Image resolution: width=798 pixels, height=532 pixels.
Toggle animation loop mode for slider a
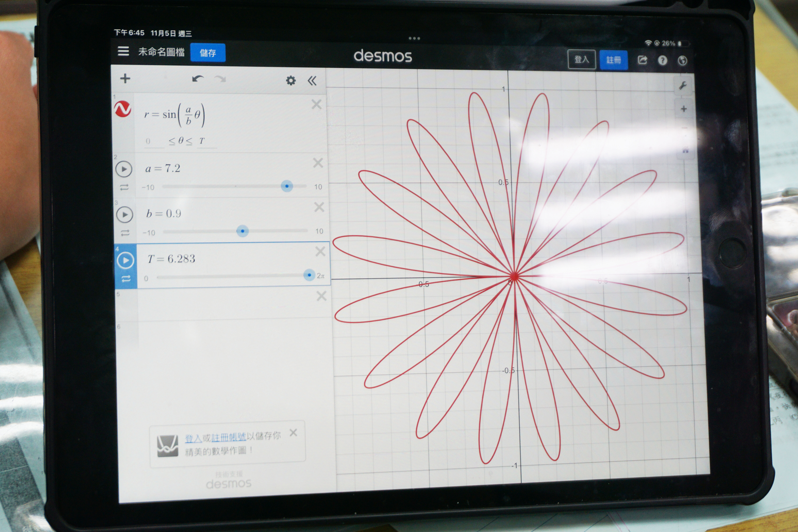pyautogui.click(x=124, y=187)
